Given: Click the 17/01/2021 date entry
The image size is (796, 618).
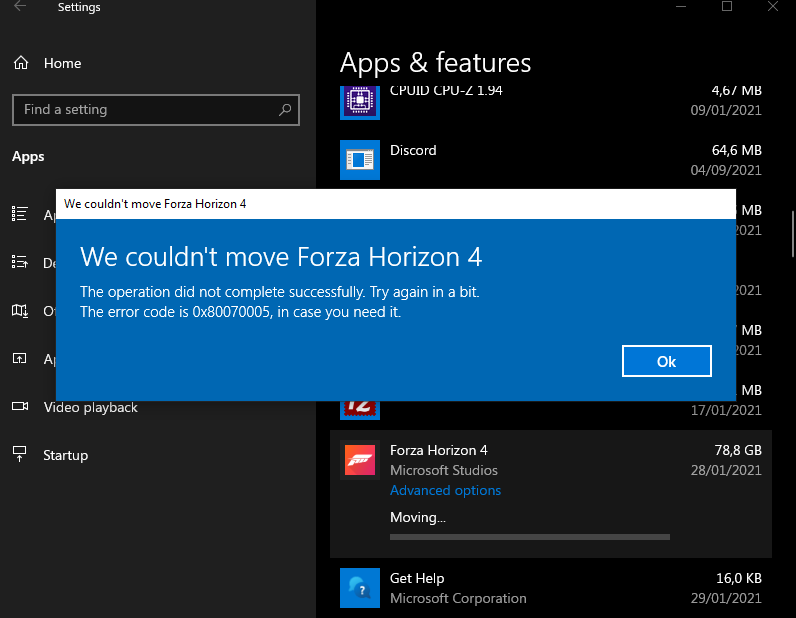Looking at the screenshot, I should coord(726,410).
